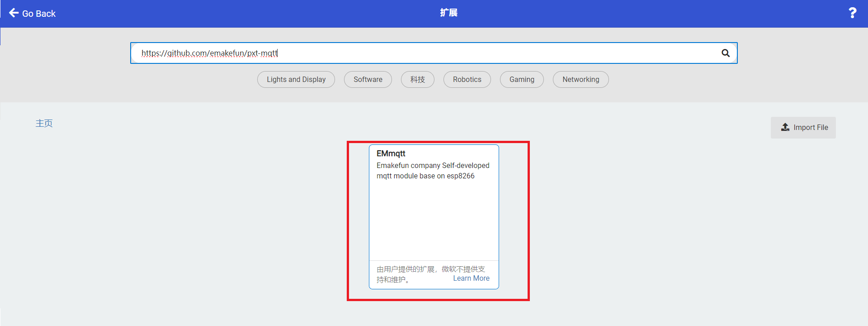Select the Robotics category tag
Viewport: 868px width, 326px height.
point(467,79)
